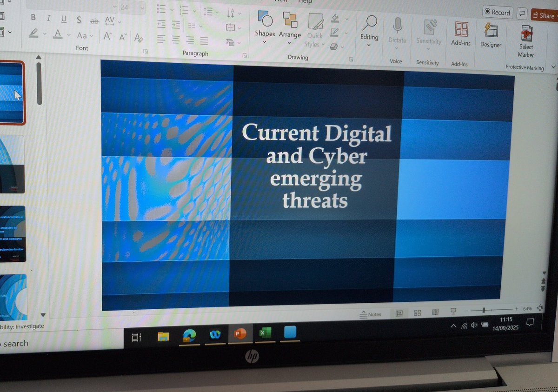This screenshot has height=392, width=558.
Task: Start the Slide Show from the status bar
Action: (453, 311)
